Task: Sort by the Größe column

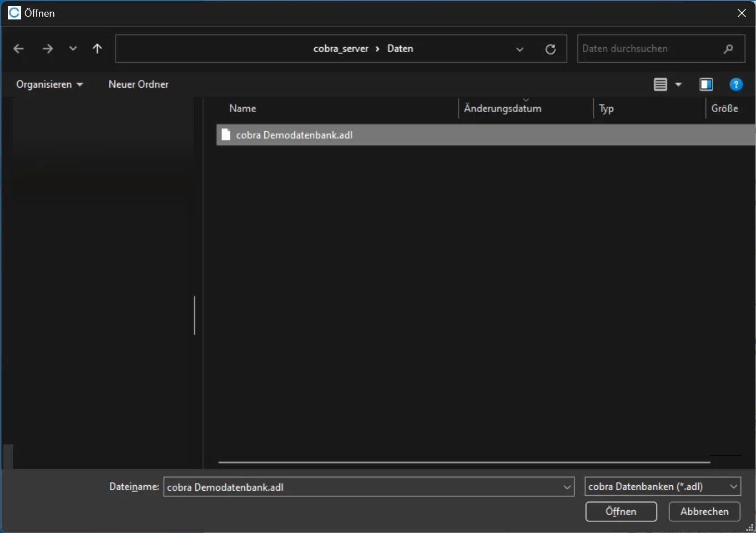Action: click(x=724, y=108)
